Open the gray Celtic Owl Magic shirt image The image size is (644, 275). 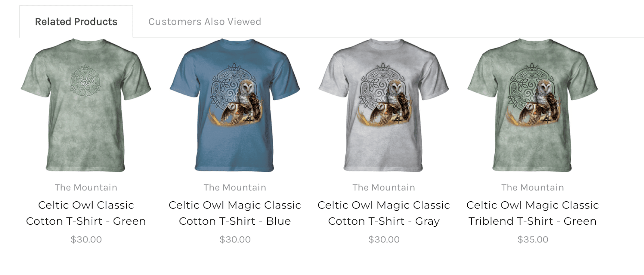(384, 105)
